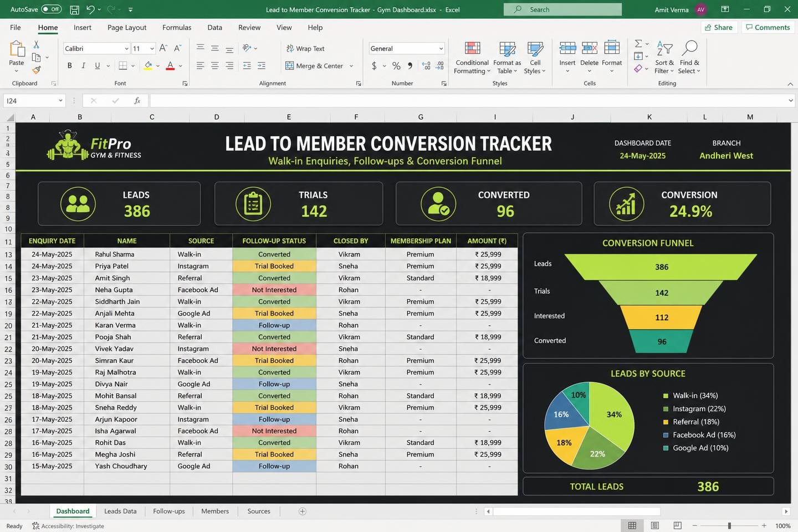Toggle Italic formatting
The width and height of the screenshot is (798, 532).
(x=83, y=65)
